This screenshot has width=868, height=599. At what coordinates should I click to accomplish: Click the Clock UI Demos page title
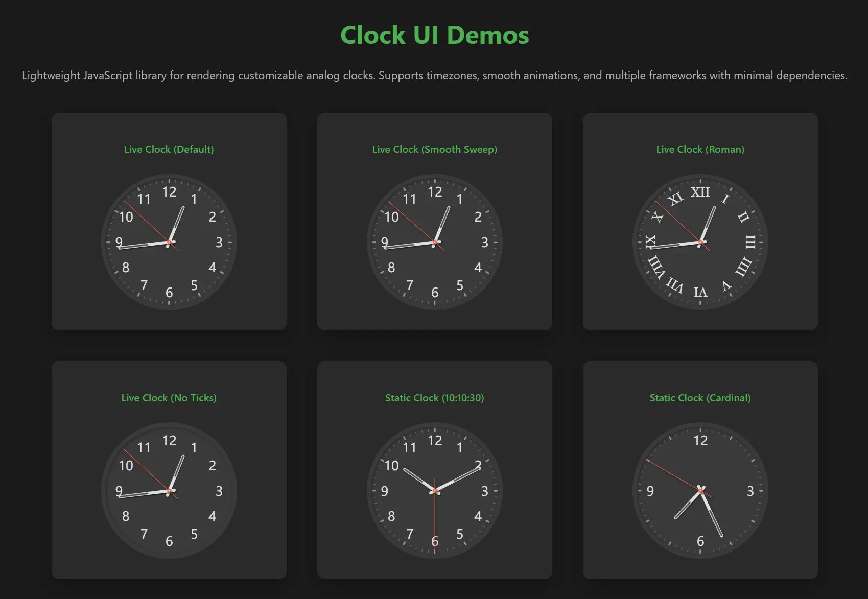coord(434,35)
